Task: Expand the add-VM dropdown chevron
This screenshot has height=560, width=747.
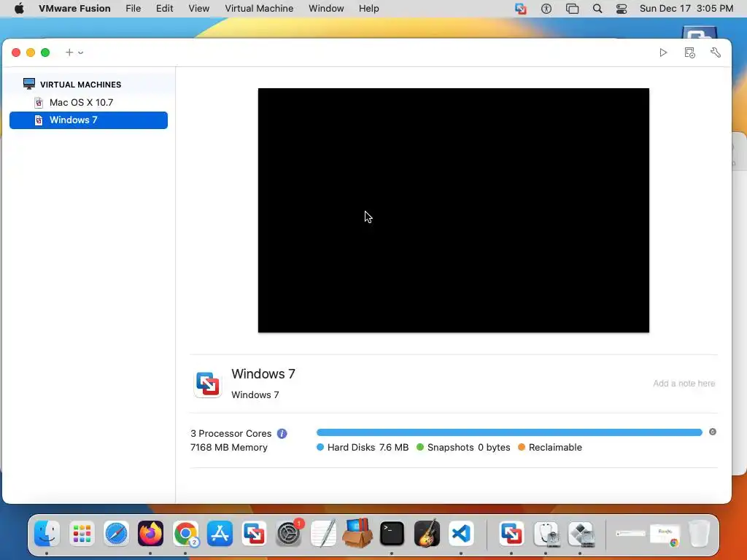Action: point(80,52)
